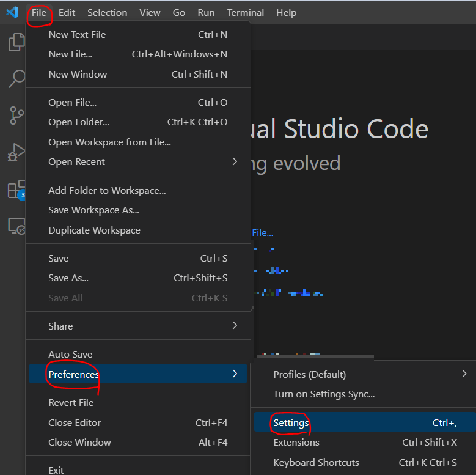Expand the Preferences submenu

[x=138, y=374]
